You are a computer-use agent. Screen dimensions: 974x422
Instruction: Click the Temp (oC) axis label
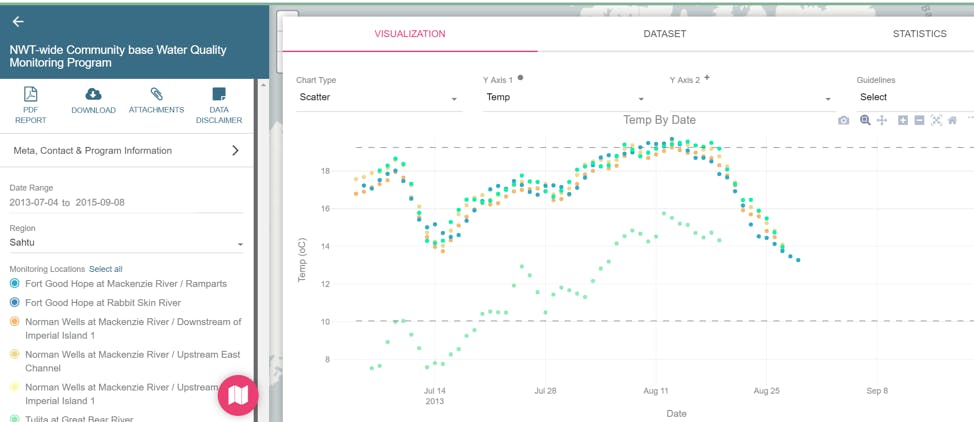[302, 259]
